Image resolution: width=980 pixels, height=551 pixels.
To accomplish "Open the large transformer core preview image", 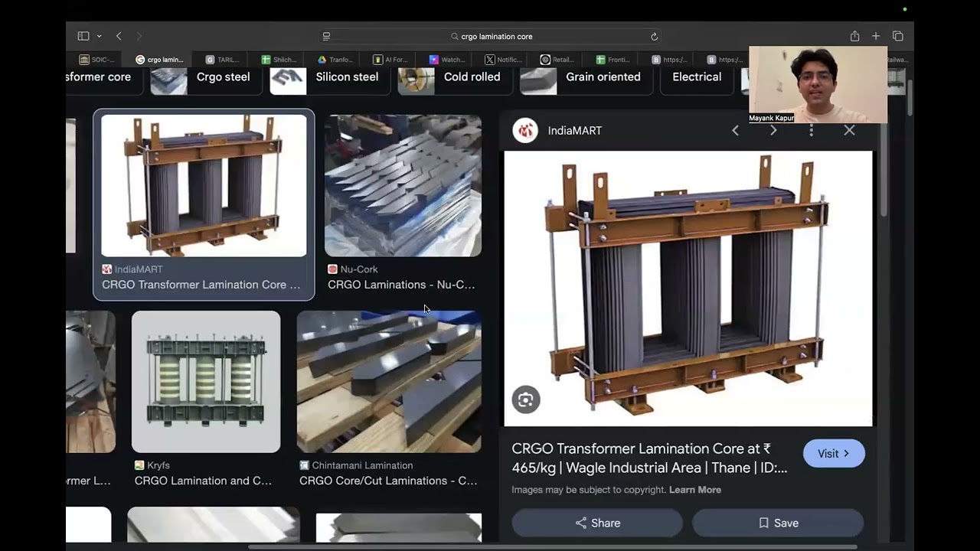I will pos(688,289).
